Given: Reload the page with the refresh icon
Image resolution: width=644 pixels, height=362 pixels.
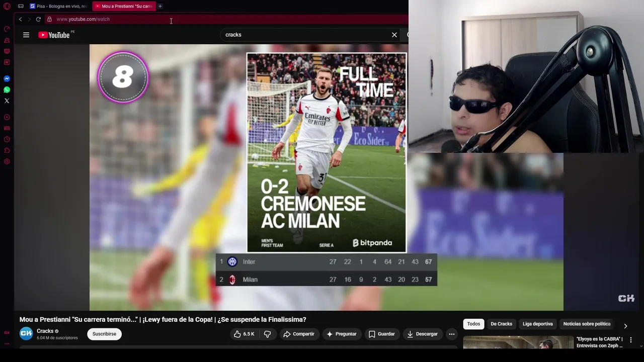Looking at the screenshot, I should [38, 19].
